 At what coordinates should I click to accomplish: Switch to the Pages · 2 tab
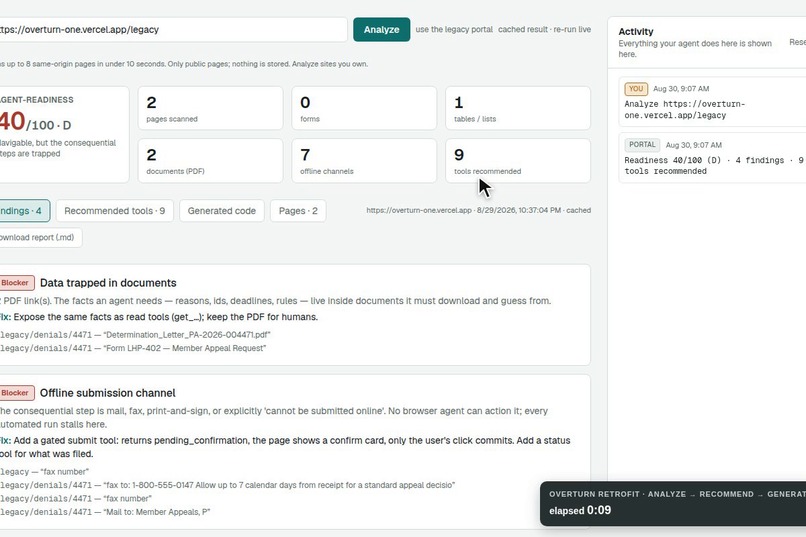pos(298,211)
